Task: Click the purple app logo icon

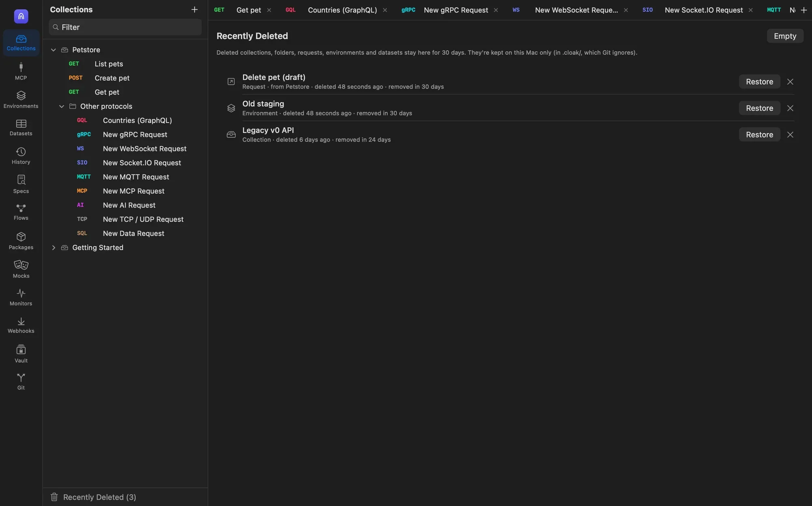Action: (21, 16)
